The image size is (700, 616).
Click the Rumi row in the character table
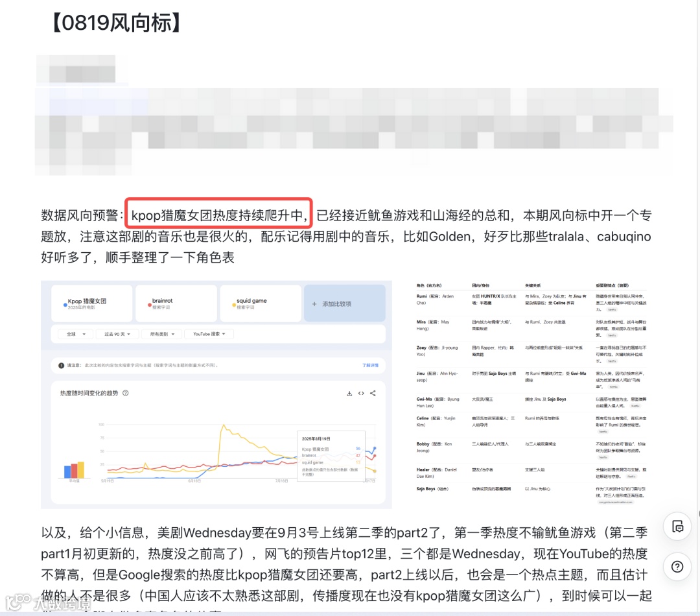coord(531,303)
